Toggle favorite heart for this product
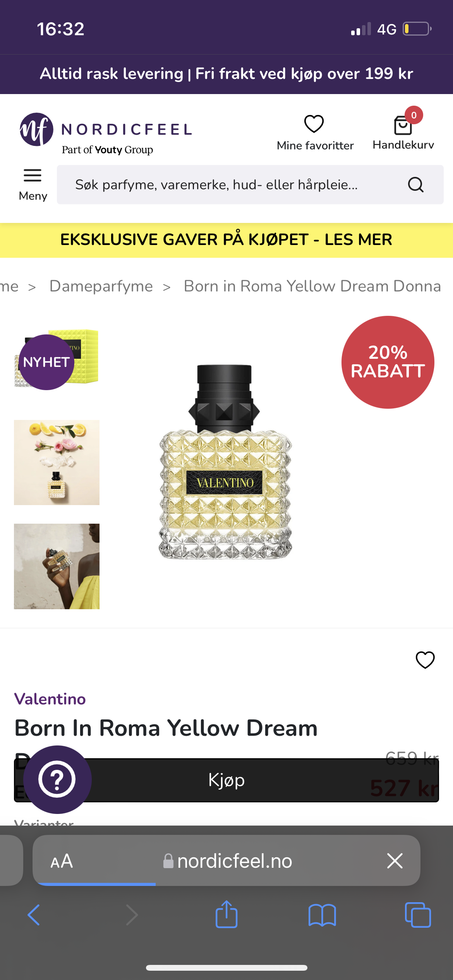 pyautogui.click(x=425, y=660)
